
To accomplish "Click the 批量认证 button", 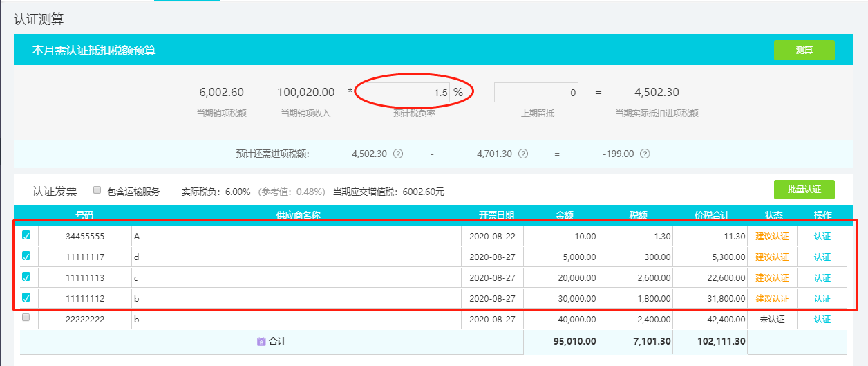I will pos(804,190).
